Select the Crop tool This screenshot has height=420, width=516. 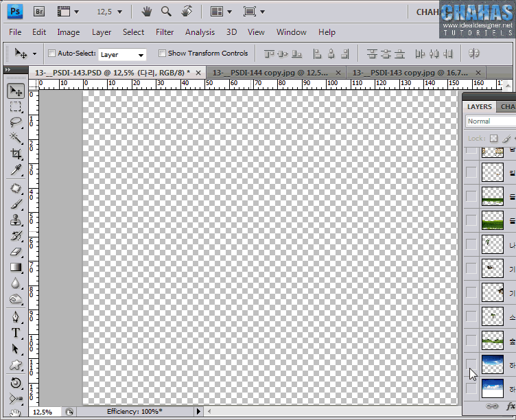point(16,154)
